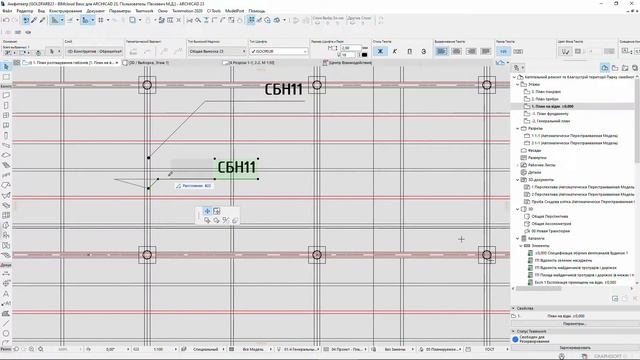The width and height of the screenshot is (640, 360).
Task: Select Общая Перспектива in Navigator
Action: 549,217
